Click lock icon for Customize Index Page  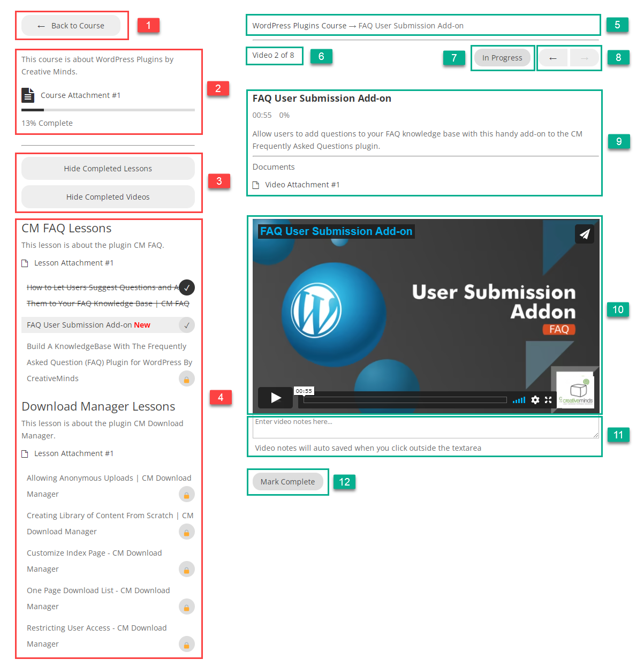[187, 570]
